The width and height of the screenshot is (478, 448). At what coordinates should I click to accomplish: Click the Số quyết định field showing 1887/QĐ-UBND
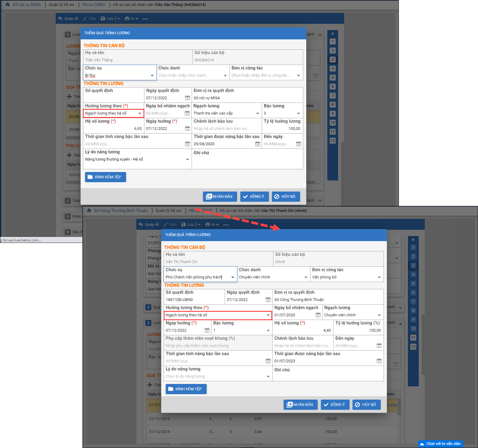[x=194, y=300]
